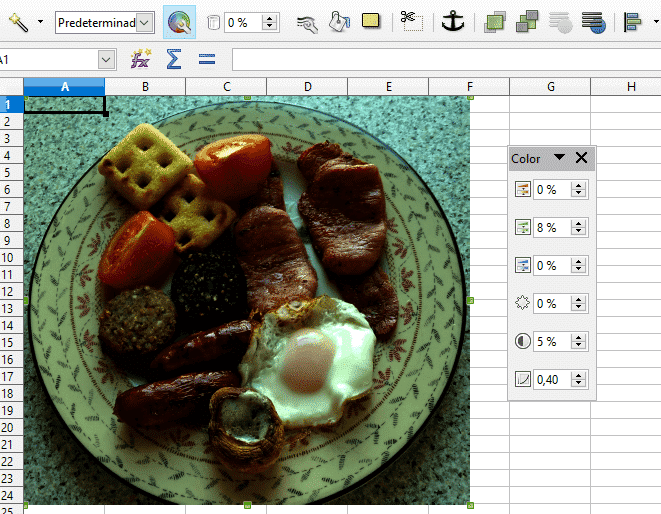Viewport: 661px width, 514px height.
Task: Open the Area fill bucket icon
Action: (x=339, y=22)
